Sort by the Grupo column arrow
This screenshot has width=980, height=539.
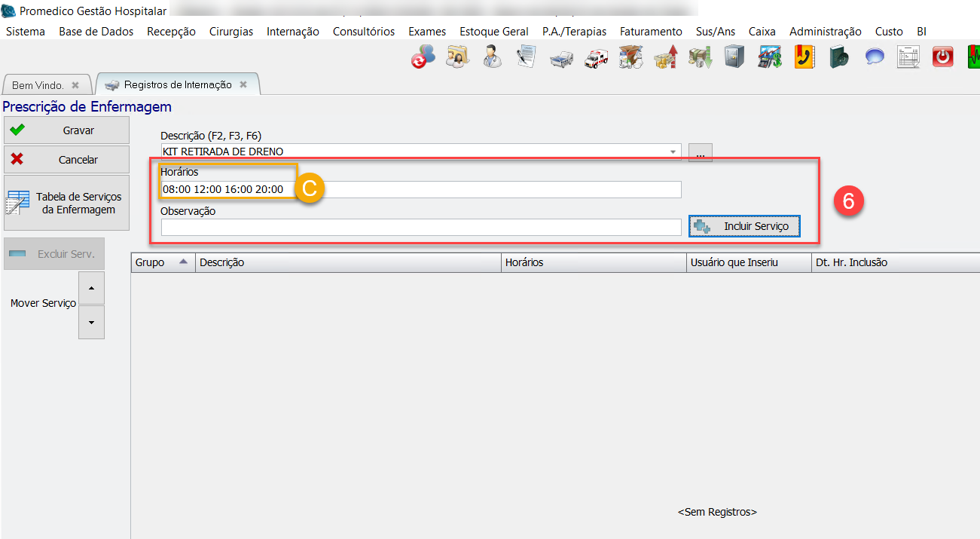183,262
